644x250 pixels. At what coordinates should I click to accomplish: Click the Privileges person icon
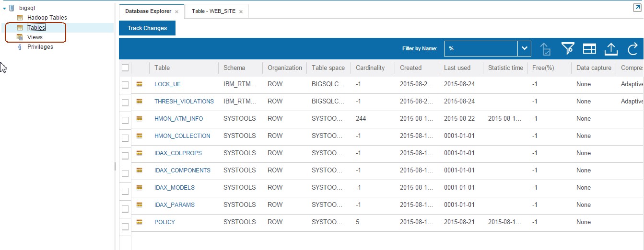pyautogui.click(x=20, y=47)
